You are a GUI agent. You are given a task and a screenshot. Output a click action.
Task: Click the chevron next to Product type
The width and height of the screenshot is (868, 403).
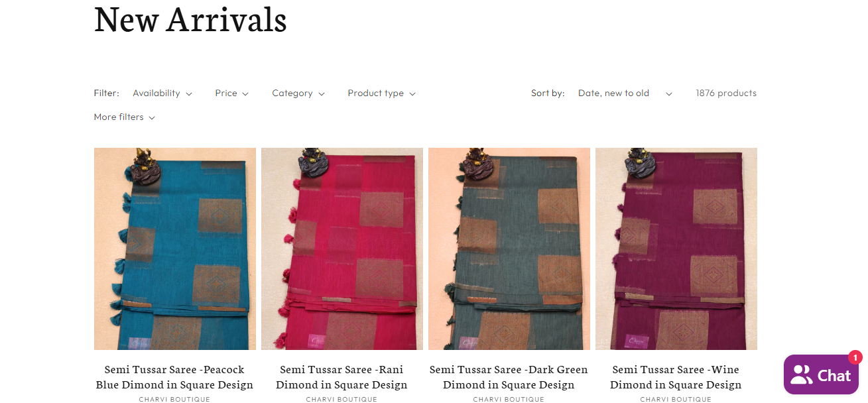(412, 94)
